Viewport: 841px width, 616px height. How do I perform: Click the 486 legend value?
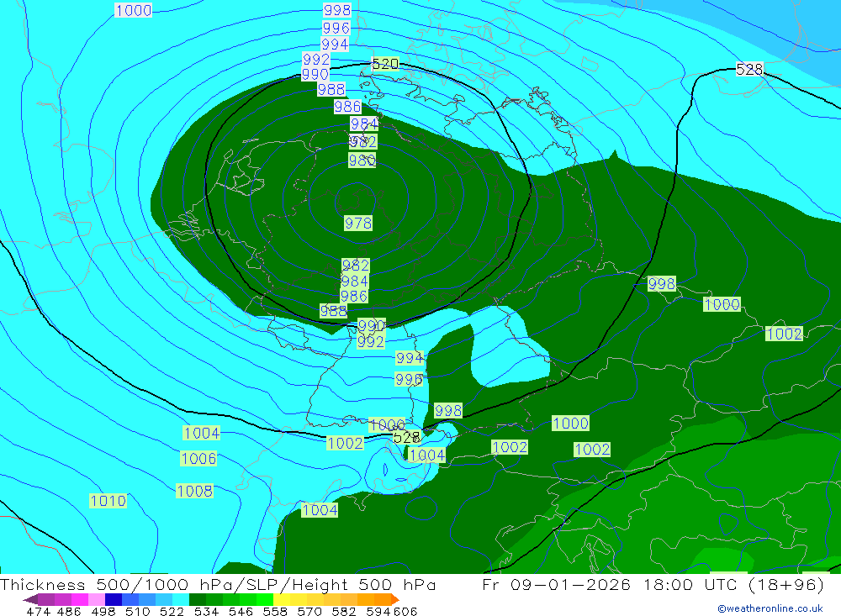(69, 611)
